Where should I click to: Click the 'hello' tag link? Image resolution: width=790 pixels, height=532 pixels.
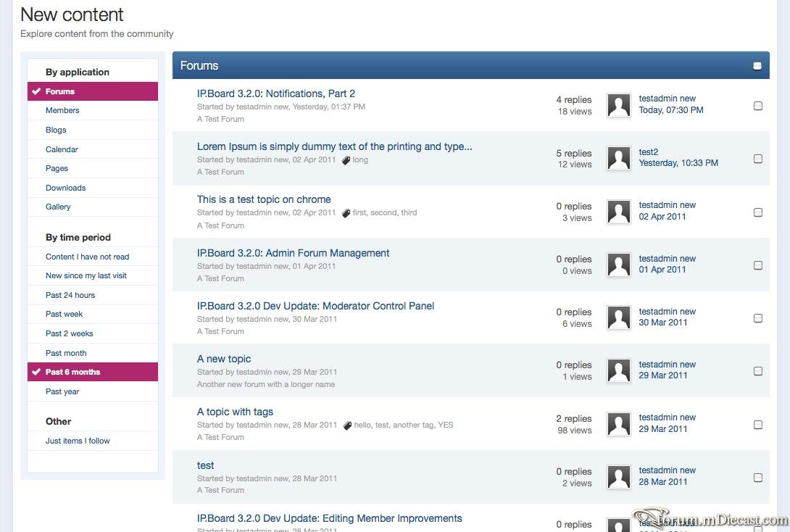point(363,425)
